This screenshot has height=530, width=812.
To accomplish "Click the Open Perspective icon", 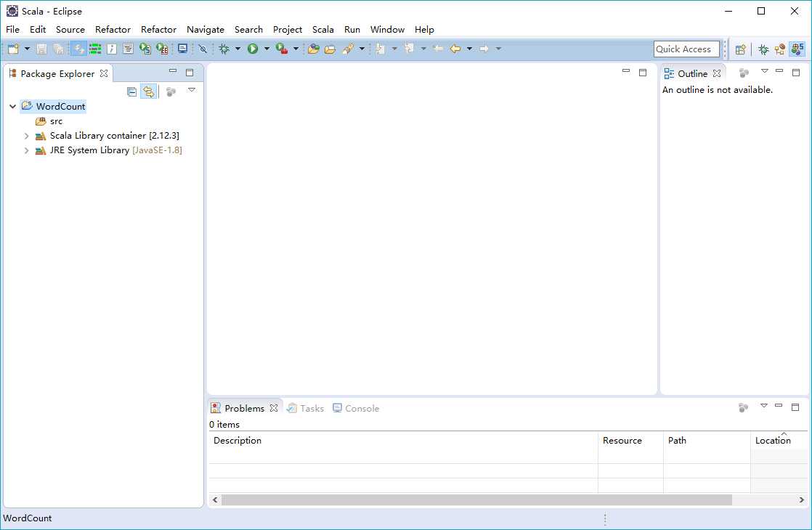I will coord(741,49).
